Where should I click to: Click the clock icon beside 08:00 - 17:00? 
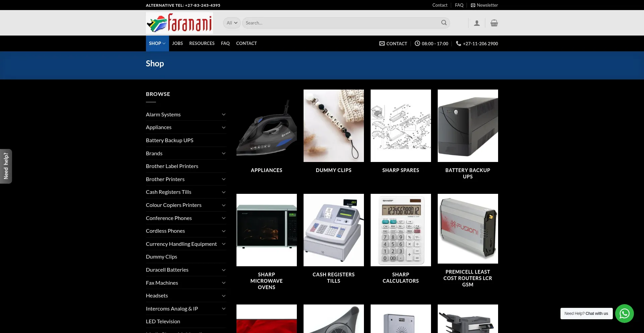tap(417, 44)
